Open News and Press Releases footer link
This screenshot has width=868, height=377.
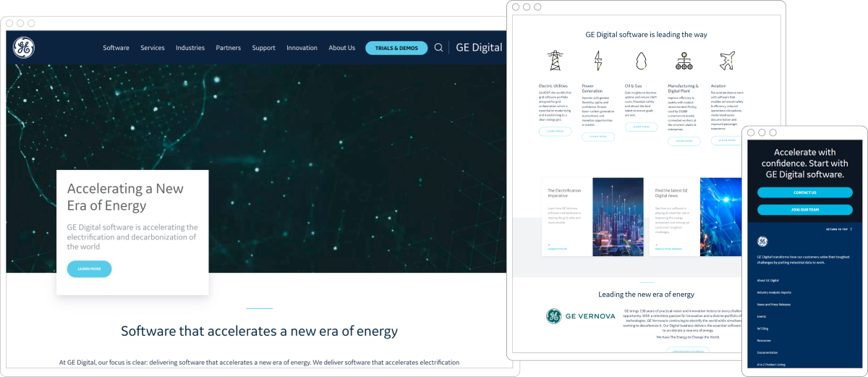click(x=774, y=305)
